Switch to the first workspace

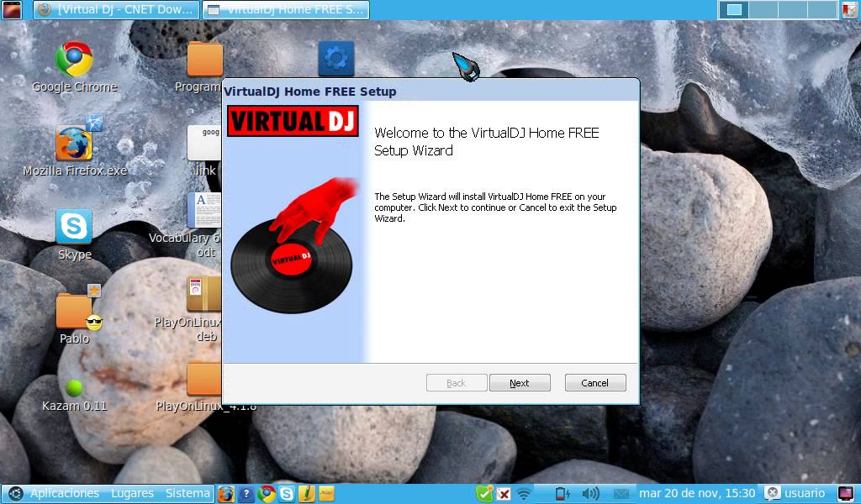pos(734,9)
